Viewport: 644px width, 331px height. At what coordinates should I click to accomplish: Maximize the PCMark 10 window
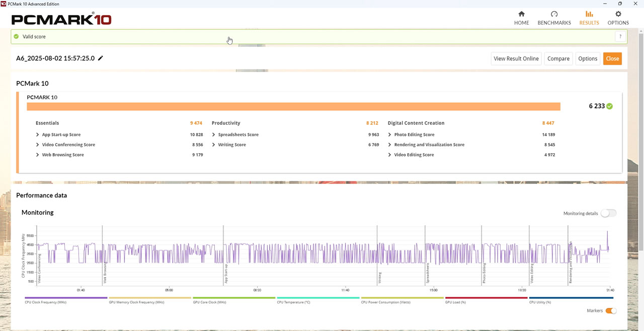pyautogui.click(x=620, y=4)
